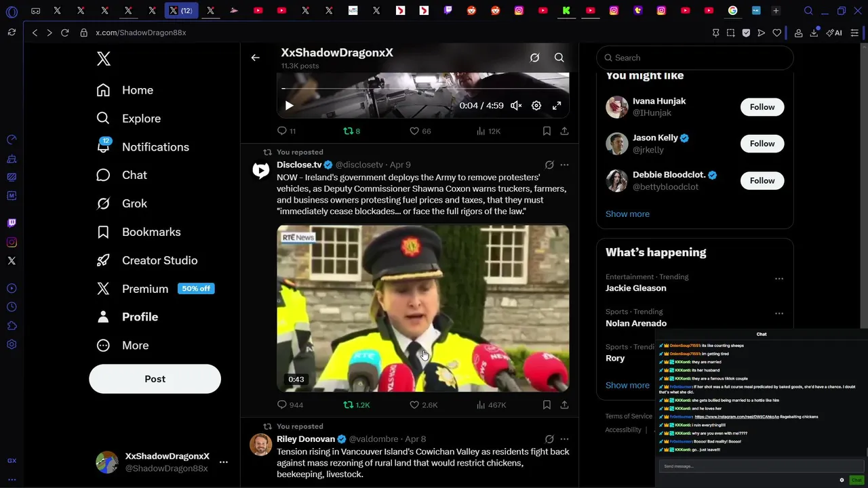This screenshot has width=868, height=488.
Task: Click the Search input field
Action: click(x=694, y=58)
